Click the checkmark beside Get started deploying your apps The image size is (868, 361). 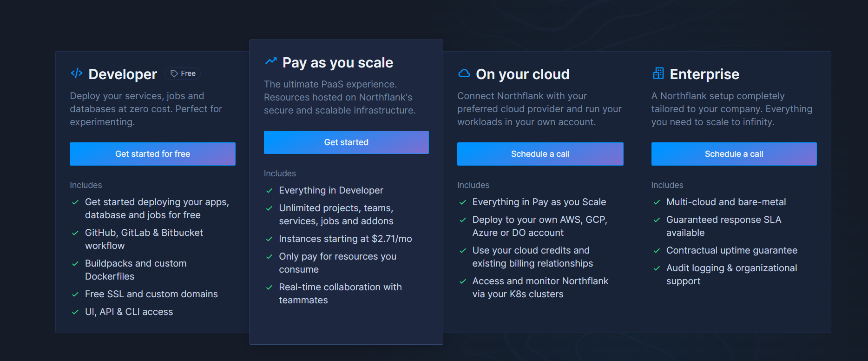[75, 202]
